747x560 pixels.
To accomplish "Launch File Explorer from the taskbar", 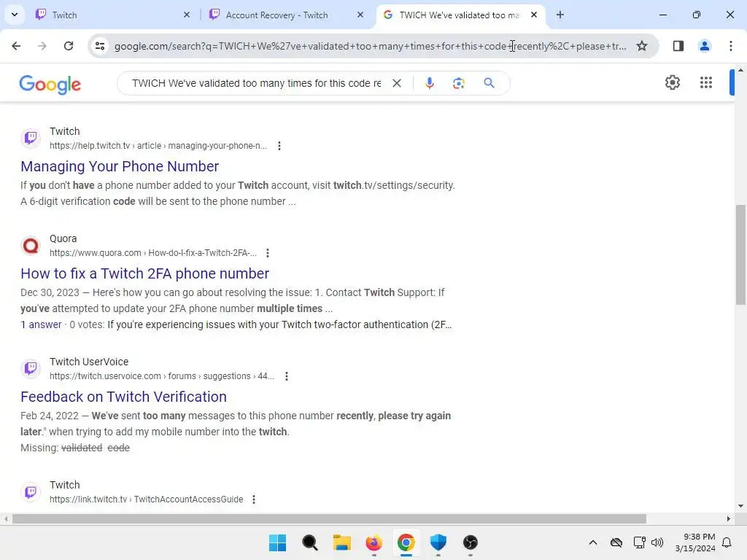I will [x=341, y=542].
